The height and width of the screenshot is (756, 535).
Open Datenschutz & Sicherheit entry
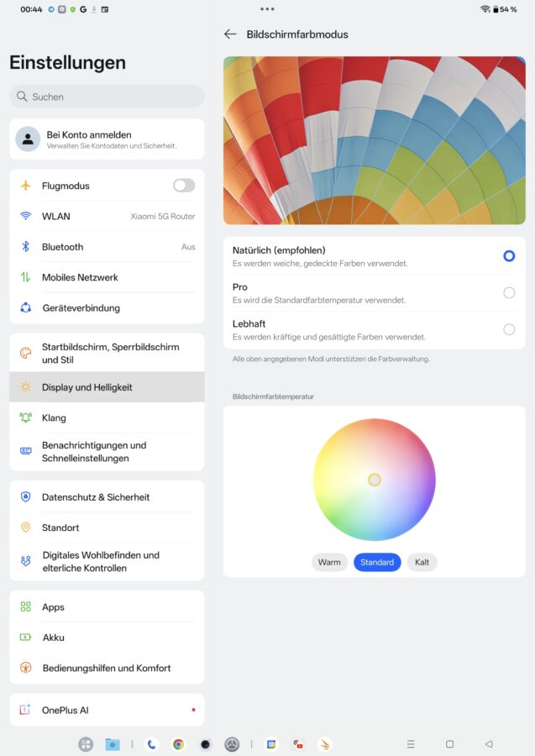(107, 496)
